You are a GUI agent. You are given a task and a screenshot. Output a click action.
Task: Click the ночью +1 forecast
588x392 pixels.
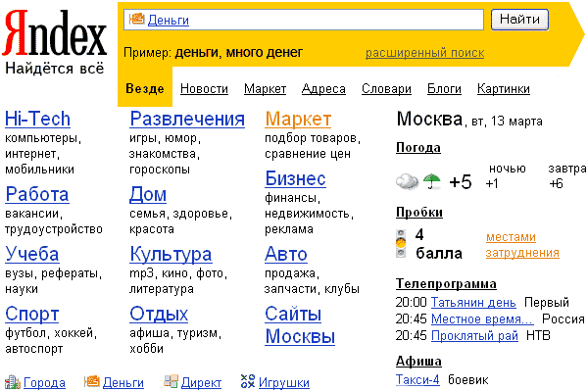(x=506, y=176)
